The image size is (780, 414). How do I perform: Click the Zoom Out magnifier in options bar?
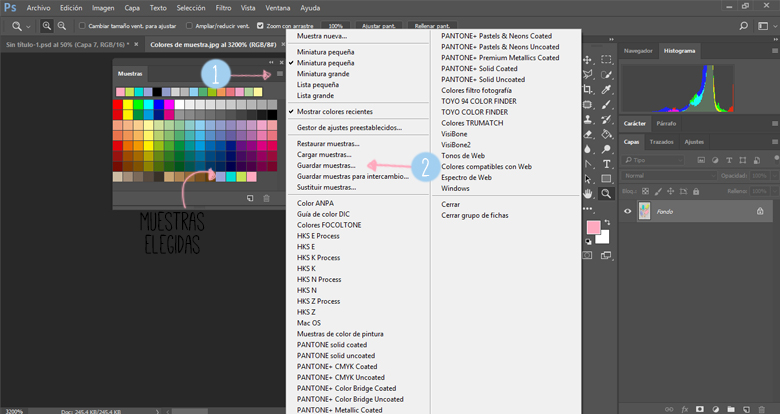click(62, 26)
